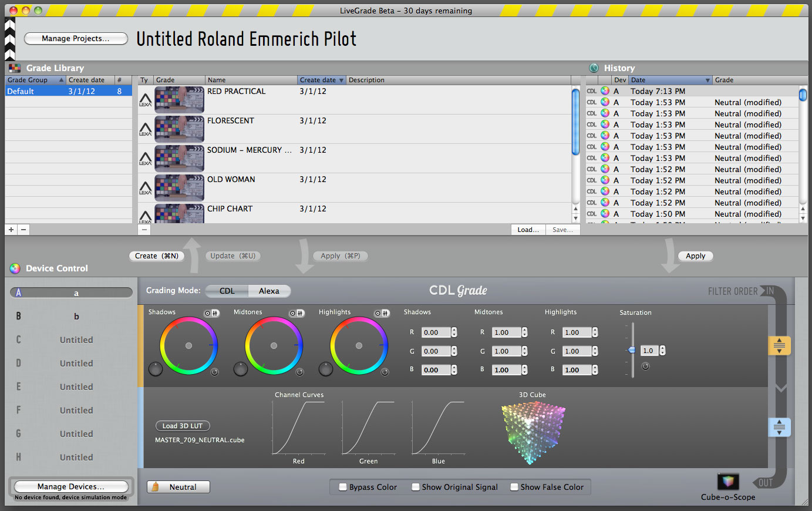Select device slot D Untitled
The image size is (812, 511).
71,363
